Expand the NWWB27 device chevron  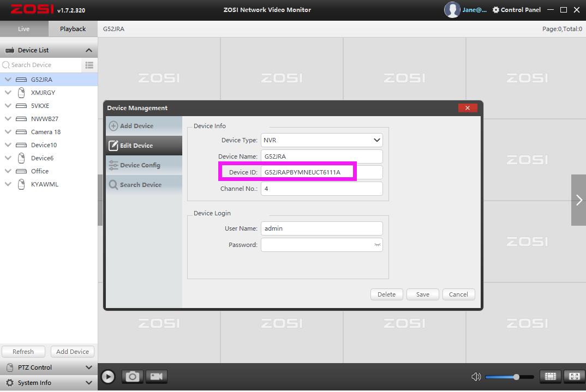8,119
